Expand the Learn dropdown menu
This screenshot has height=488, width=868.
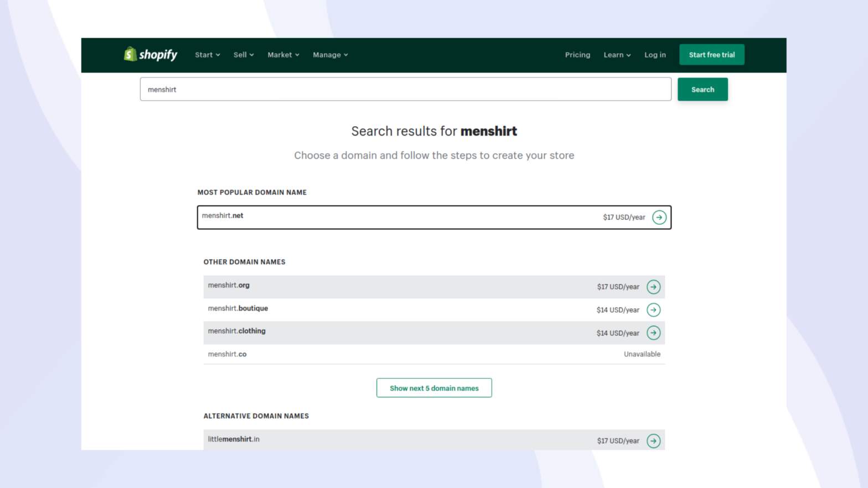click(617, 55)
